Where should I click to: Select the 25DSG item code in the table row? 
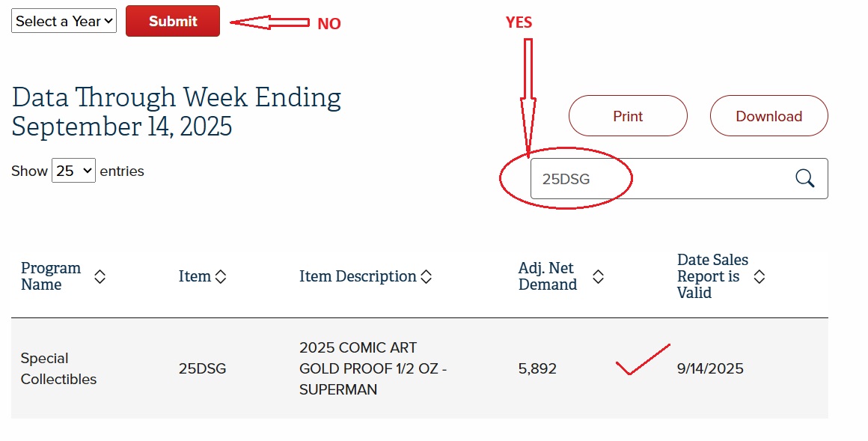(202, 368)
